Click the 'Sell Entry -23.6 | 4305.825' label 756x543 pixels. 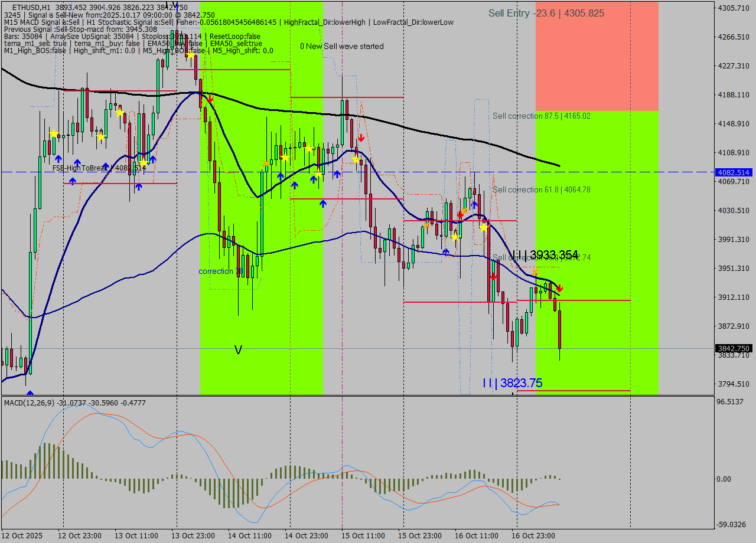point(546,13)
